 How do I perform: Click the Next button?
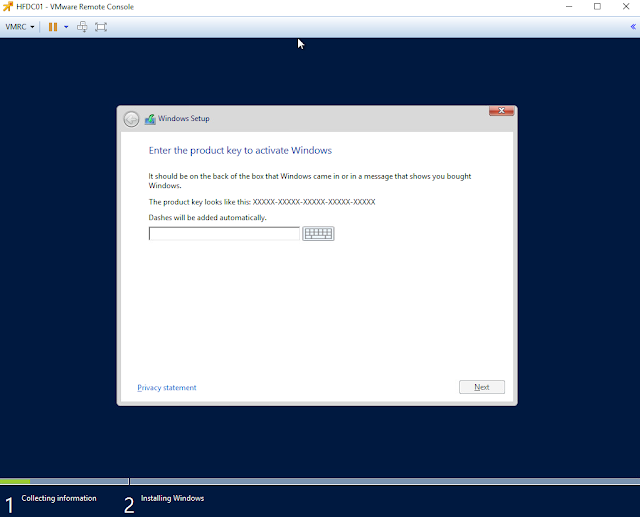[482, 387]
